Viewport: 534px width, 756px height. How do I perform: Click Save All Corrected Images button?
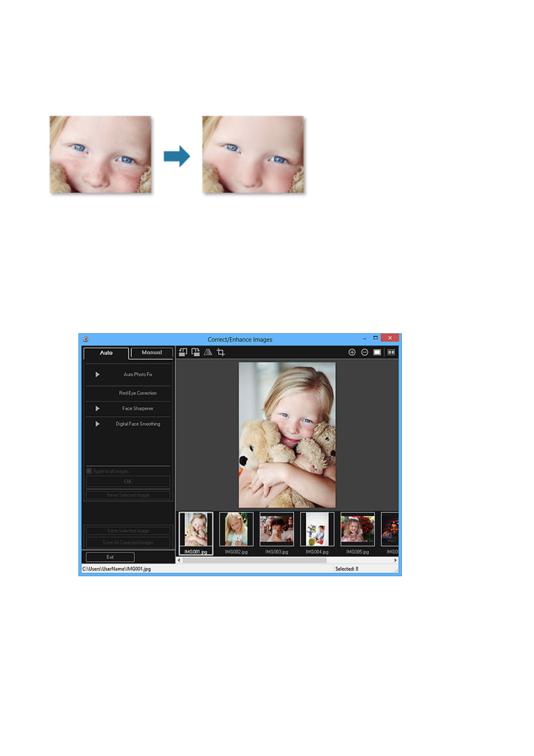pyautogui.click(x=128, y=543)
